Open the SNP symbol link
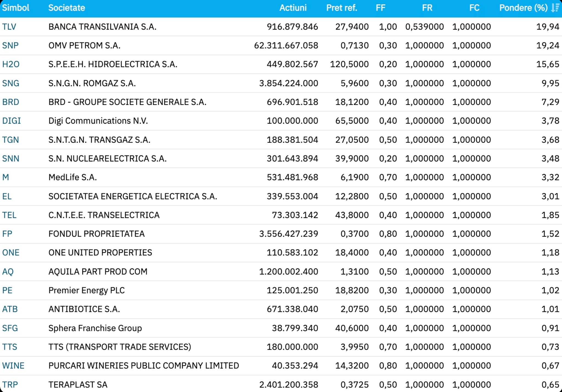This screenshot has height=392, width=562. [x=10, y=46]
